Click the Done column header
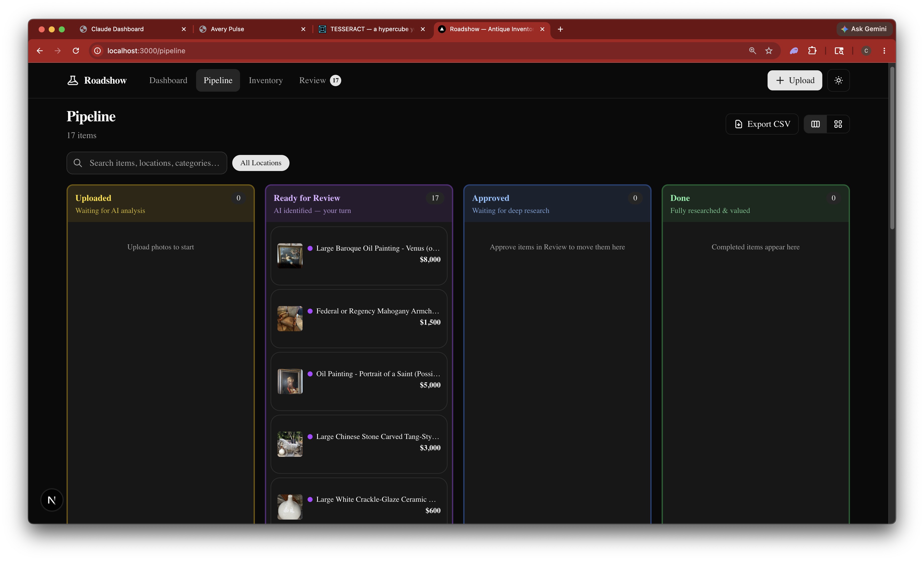924x561 pixels. point(756,204)
